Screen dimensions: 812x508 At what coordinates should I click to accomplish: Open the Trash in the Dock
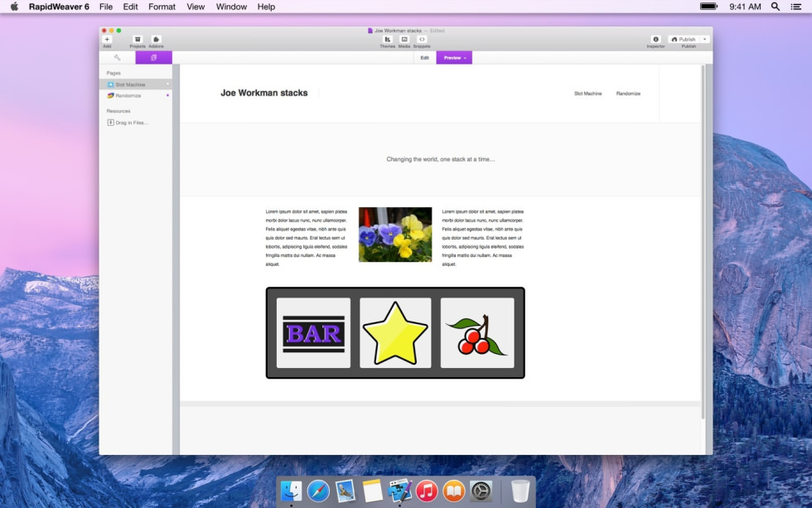[520, 491]
